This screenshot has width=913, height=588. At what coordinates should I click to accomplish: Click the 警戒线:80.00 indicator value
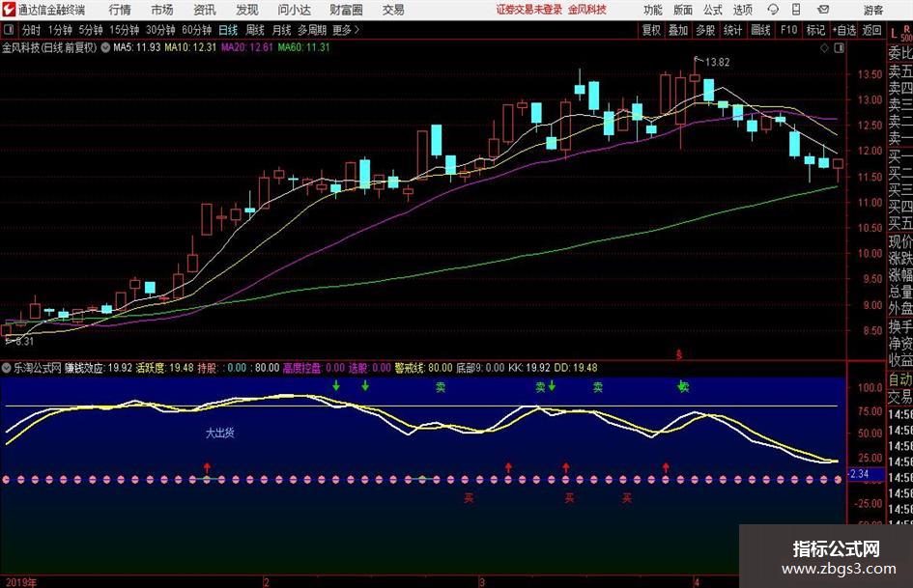pyautogui.click(x=423, y=368)
